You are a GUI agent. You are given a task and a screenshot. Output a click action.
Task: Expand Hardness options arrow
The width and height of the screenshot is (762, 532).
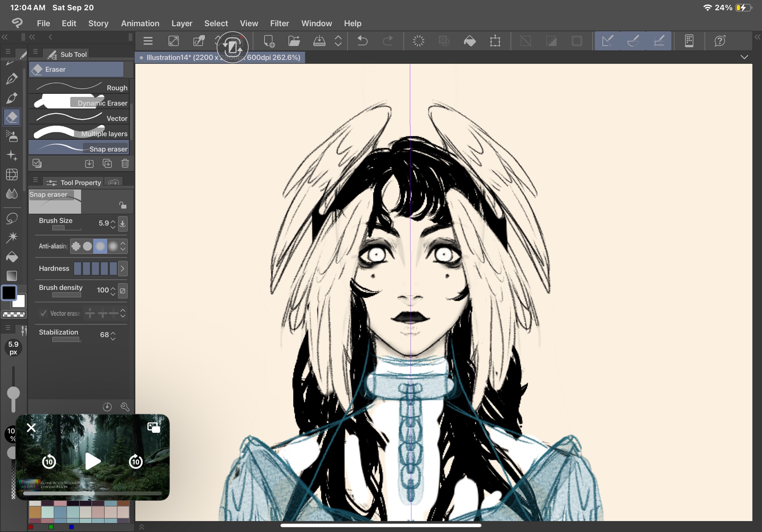click(122, 269)
